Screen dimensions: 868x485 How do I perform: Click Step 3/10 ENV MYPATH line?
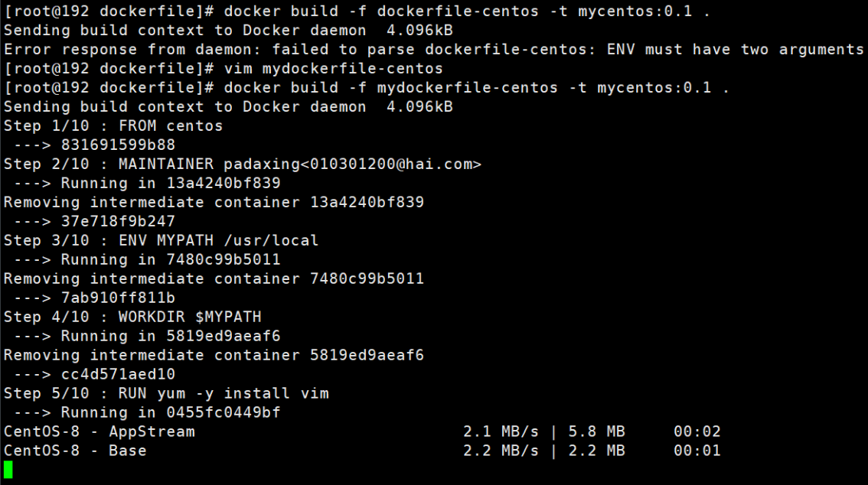coord(161,240)
